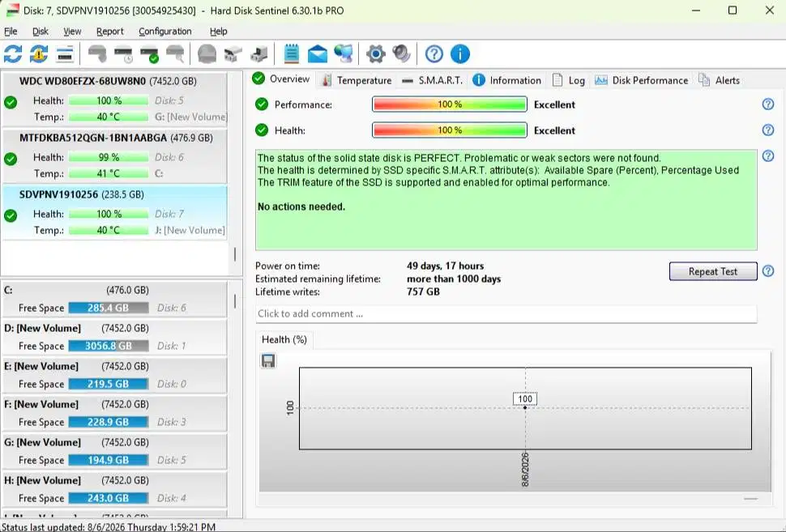This screenshot has width=786, height=532.
Task: Click the gray drive pair toolbar icon
Action: pos(233,54)
